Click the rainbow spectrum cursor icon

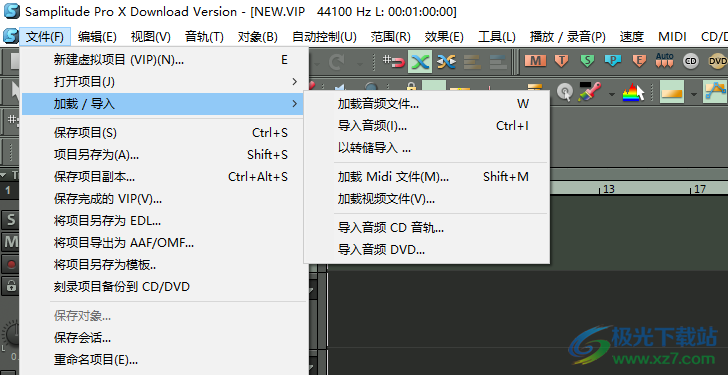point(633,92)
